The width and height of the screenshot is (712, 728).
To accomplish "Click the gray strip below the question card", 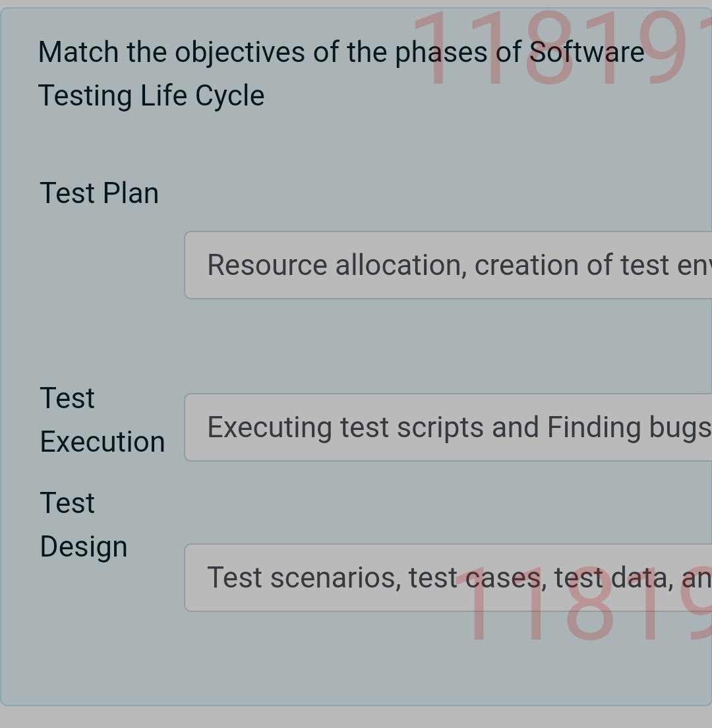I will [x=356, y=719].
